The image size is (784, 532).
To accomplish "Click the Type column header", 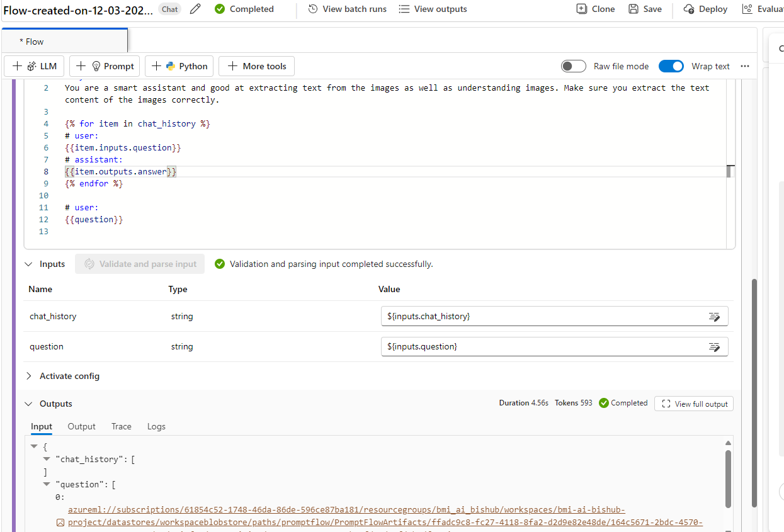I will pyautogui.click(x=178, y=289).
